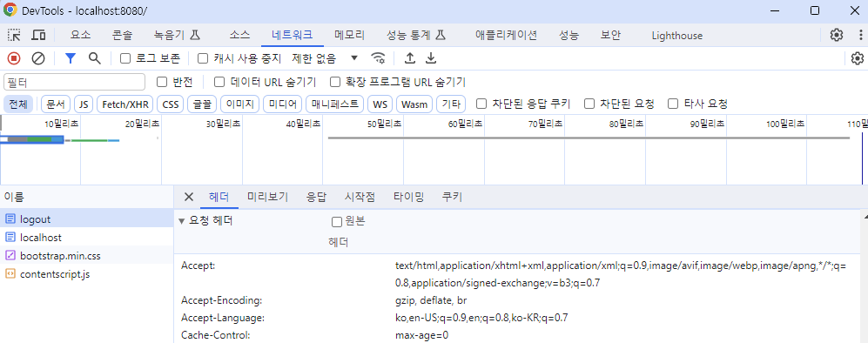Screen dimensions: 868x343
Task: Toggle the 반전 checkbox
Action: 162,82
